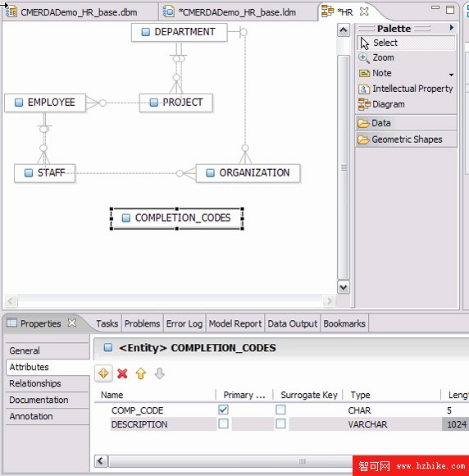The height and width of the screenshot is (476, 469).
Task: Select Intellectual Property palette tool
Action: [x=406, y=89]
